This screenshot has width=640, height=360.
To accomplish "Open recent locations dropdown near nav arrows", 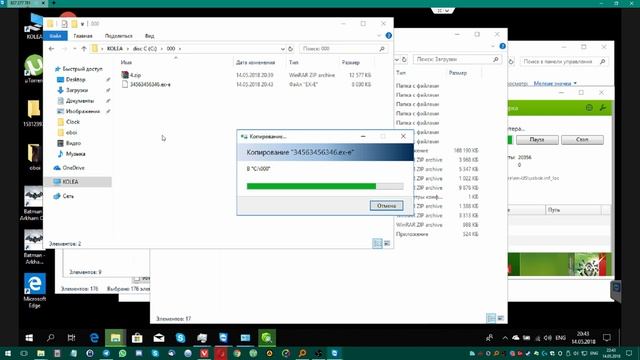I will 74,49.
